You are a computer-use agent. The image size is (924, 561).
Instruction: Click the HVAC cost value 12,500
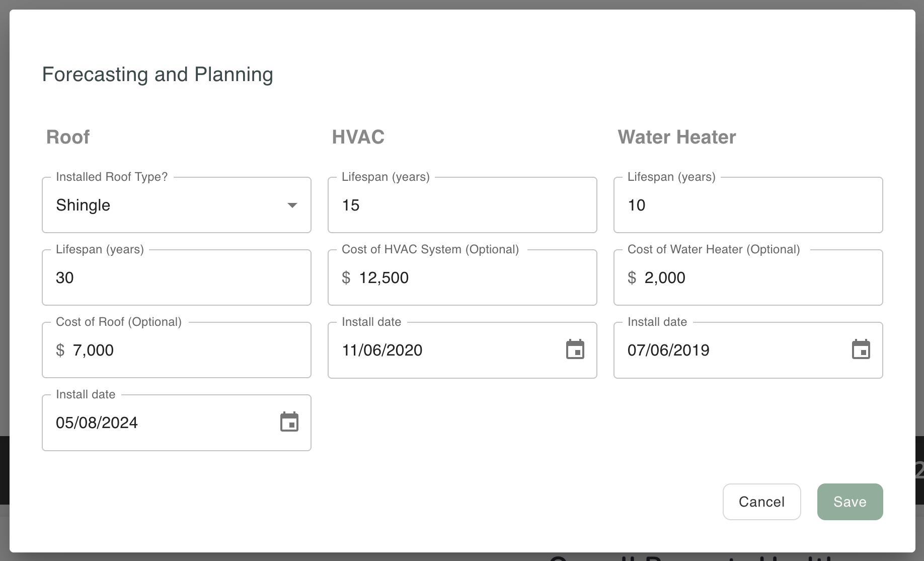383,277
